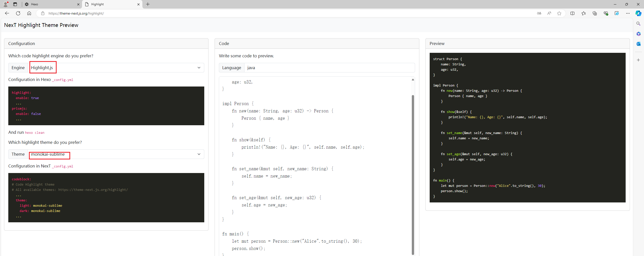Click 'light: monokai-sublime' config line
Viewport: 644px width, 256px height.
click(x=41, y=205)
